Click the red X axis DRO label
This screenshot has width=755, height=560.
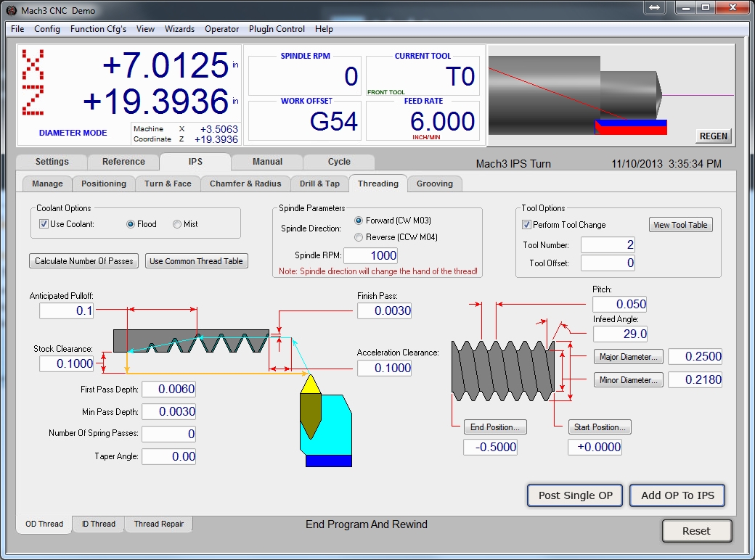click(x=33, y=64)
